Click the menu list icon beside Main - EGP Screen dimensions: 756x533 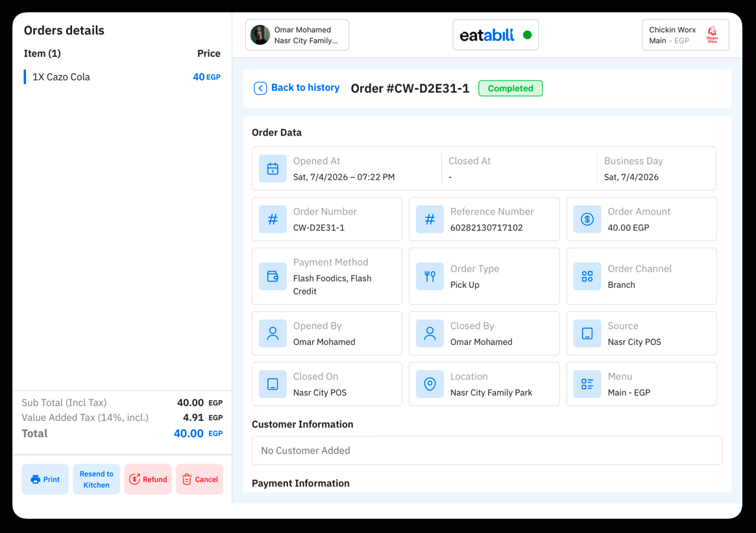(x=587, y=384)
